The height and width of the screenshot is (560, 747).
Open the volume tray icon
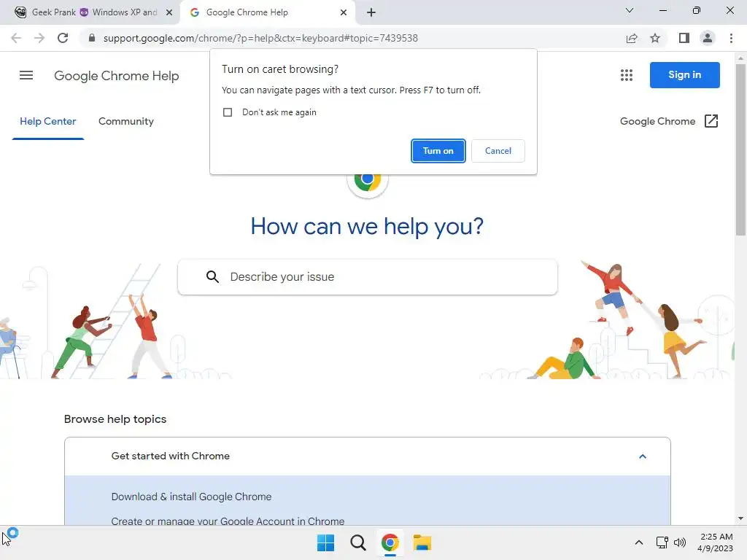pos(680,542)
